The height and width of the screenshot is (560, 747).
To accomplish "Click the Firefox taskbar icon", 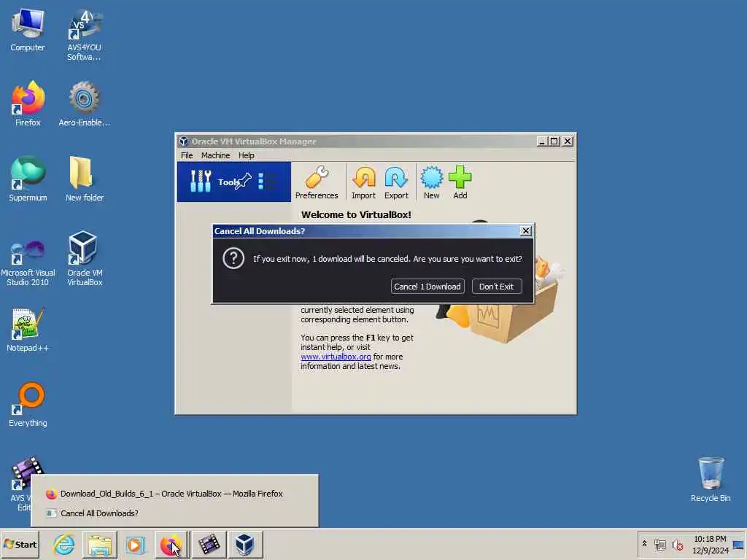I will click(171, 544).
